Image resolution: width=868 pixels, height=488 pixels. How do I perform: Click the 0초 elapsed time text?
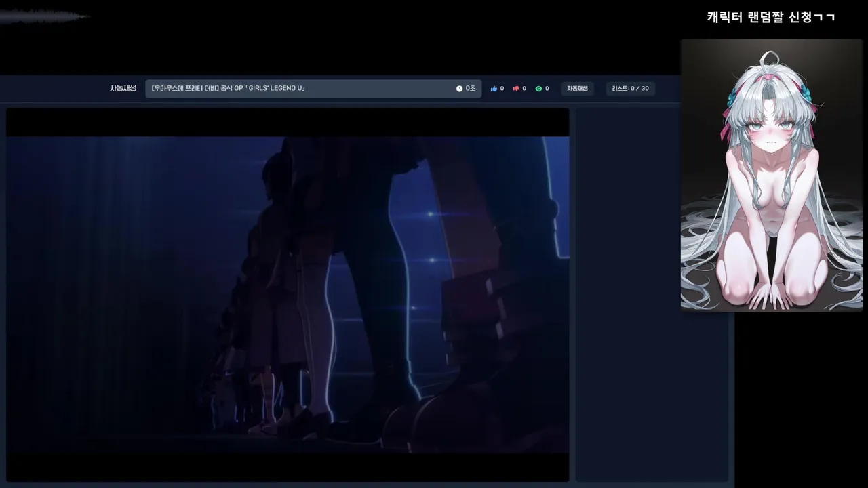coord(471,89)
